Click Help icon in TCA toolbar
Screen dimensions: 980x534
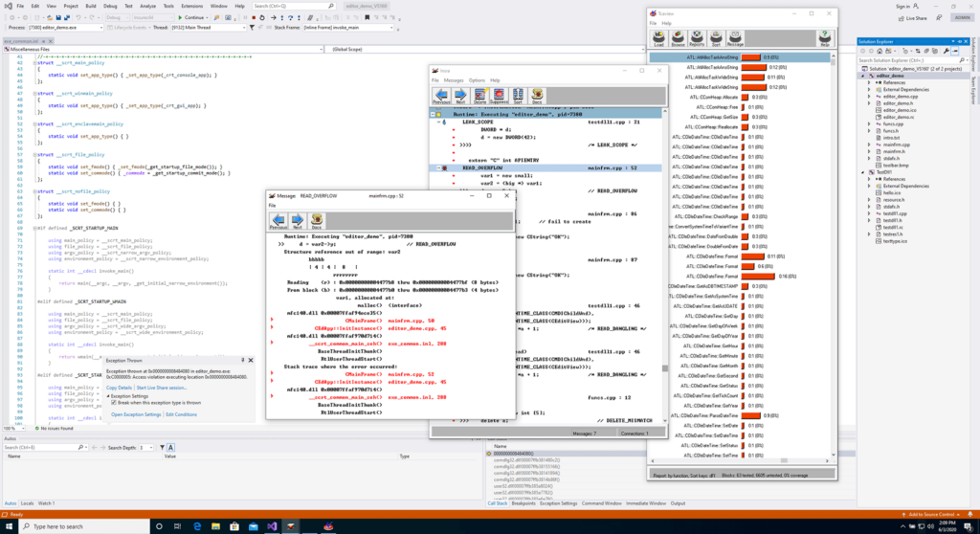[825, 39]
